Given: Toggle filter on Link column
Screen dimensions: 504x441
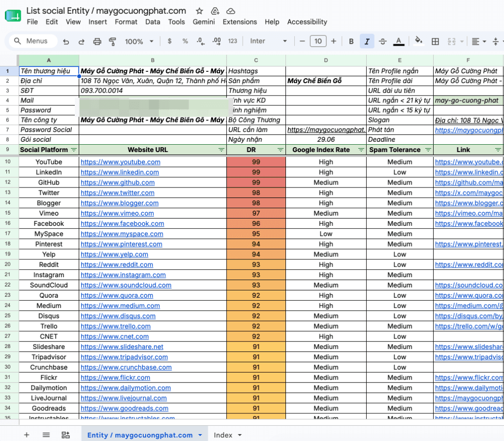Looking at the screenshot, I should (x=498, y=150).
